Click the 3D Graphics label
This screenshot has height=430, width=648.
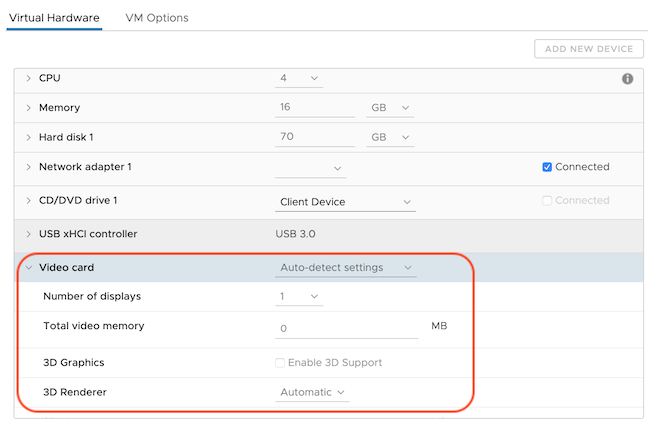tap(74, 363)
